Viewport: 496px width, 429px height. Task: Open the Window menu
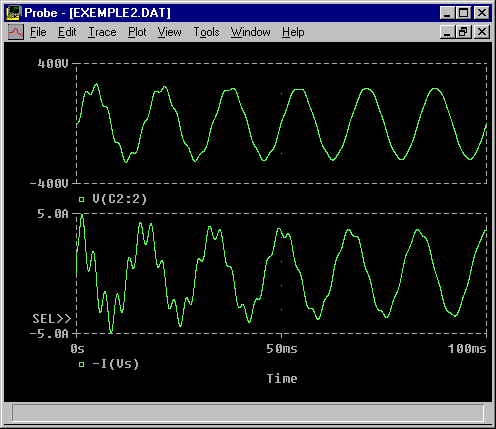pos(251,32)
